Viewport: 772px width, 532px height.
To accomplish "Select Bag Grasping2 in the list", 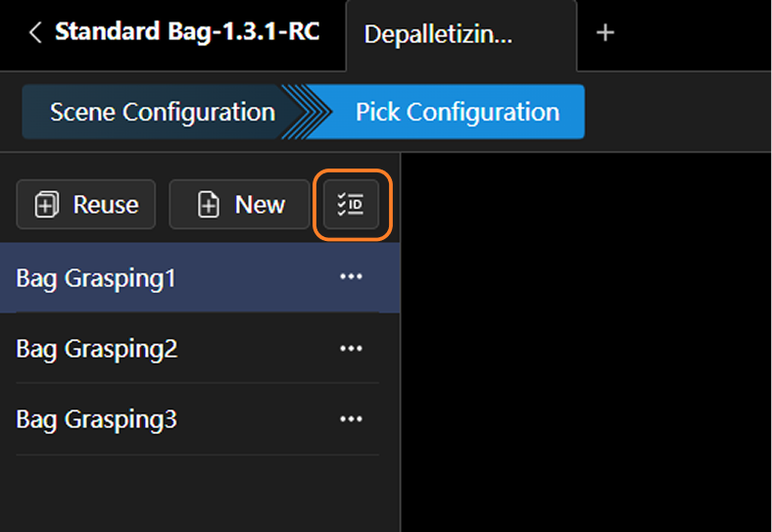I will click(97, 349).
